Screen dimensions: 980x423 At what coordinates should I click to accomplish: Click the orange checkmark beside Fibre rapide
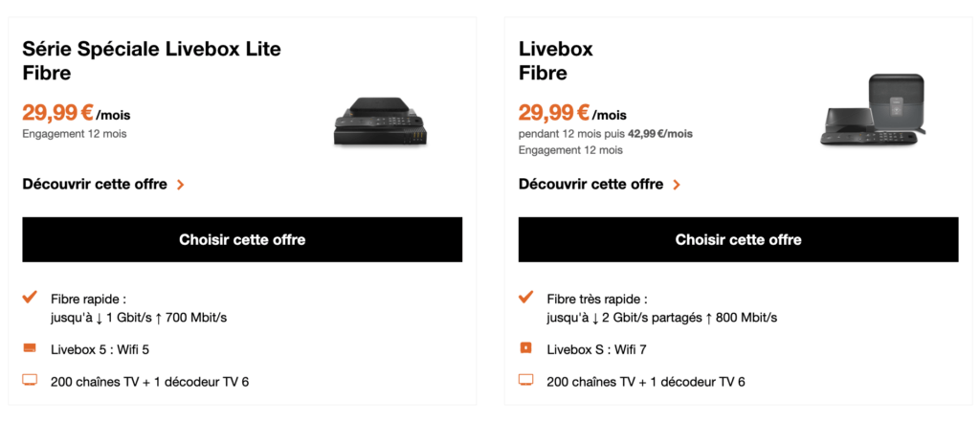point(30,299)
